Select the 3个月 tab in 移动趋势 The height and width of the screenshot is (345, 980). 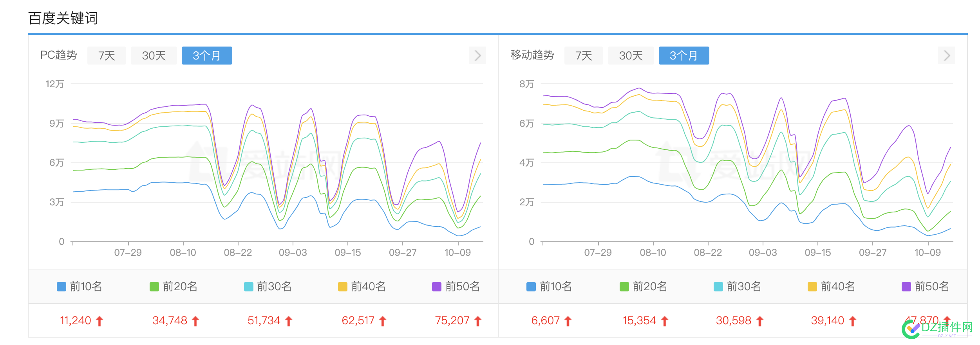click(x=684, y=56)
